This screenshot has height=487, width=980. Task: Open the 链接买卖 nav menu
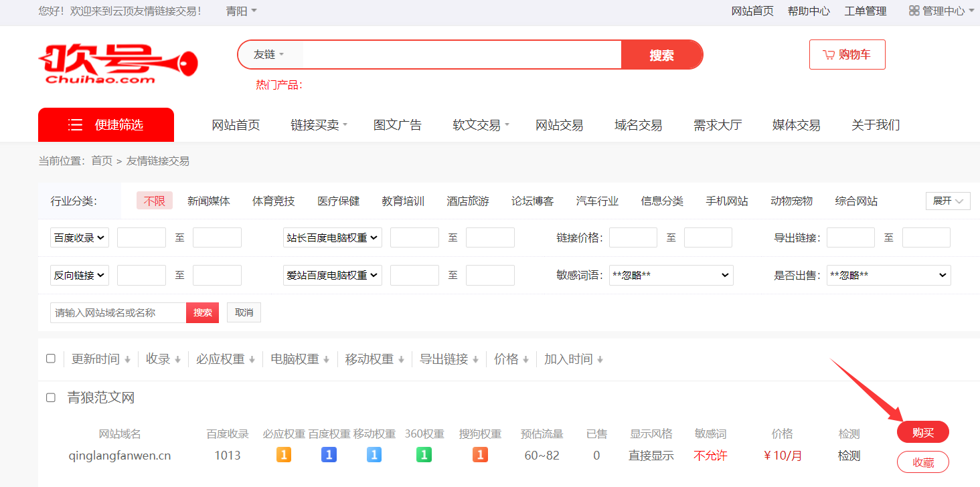coord(319,125)
